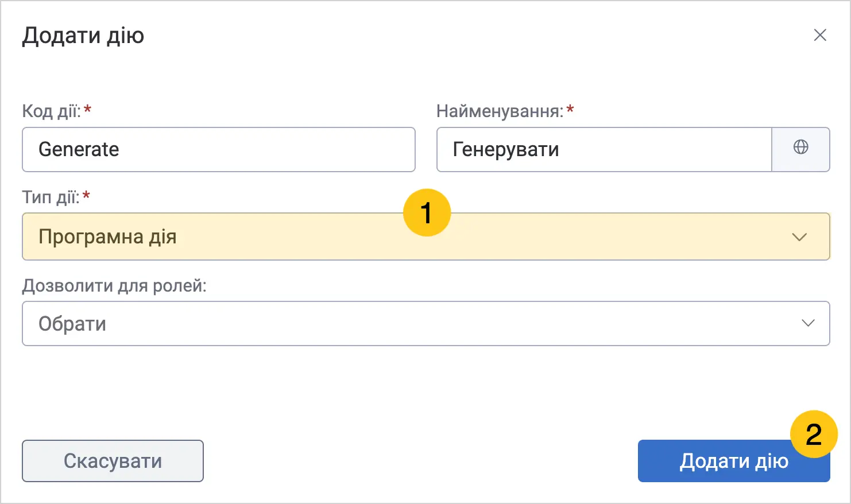This screenshot has width=851, height=504.
Task: Open the Тип дії combo showing Програмна дія
Action: 426,237
